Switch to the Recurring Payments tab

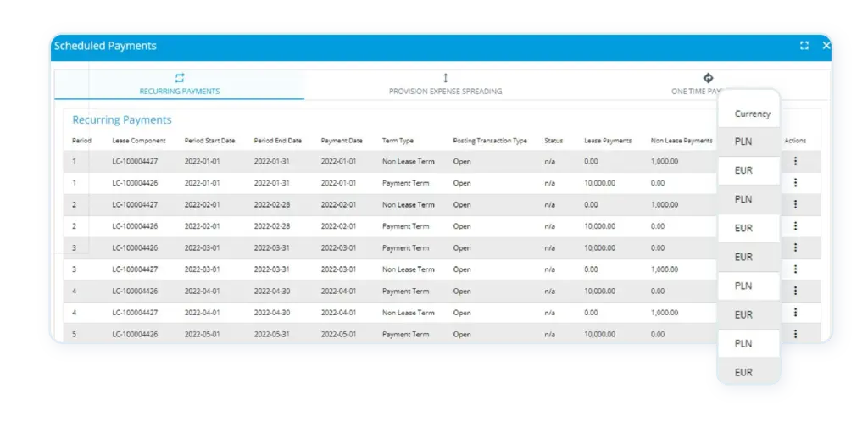coord(180,85)
